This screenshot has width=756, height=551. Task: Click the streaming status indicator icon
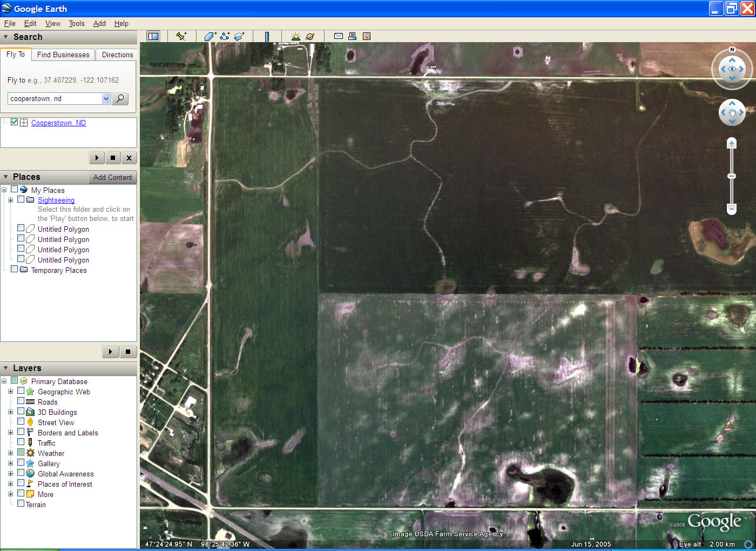click(x=748, y=544)
